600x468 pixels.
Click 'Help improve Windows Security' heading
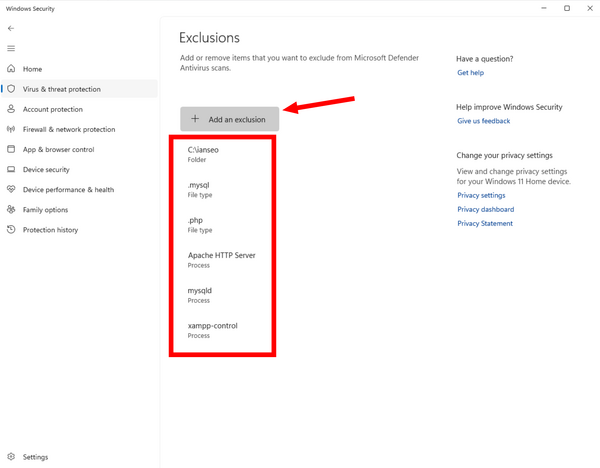tap(509, 107)
